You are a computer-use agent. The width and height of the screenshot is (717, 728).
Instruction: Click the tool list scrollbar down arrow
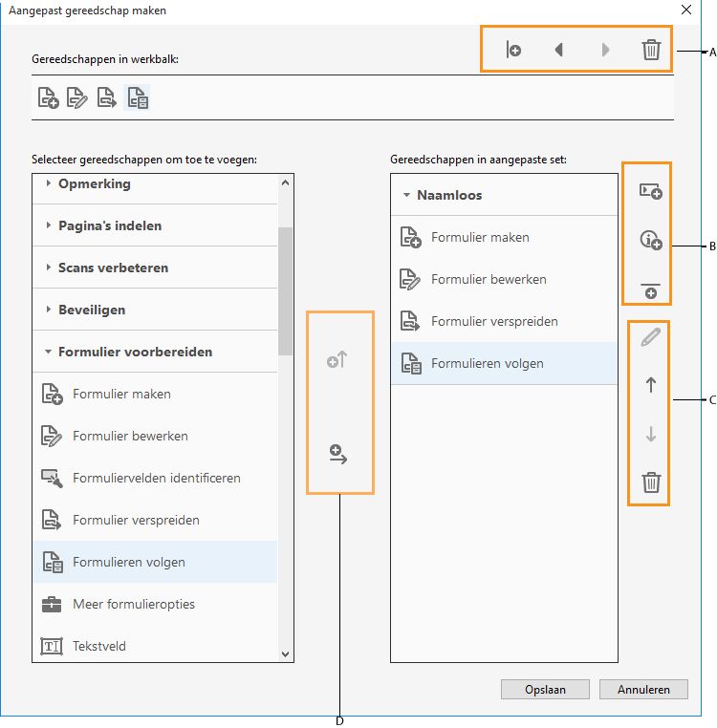pyautogui.click(x=285, y=653)
